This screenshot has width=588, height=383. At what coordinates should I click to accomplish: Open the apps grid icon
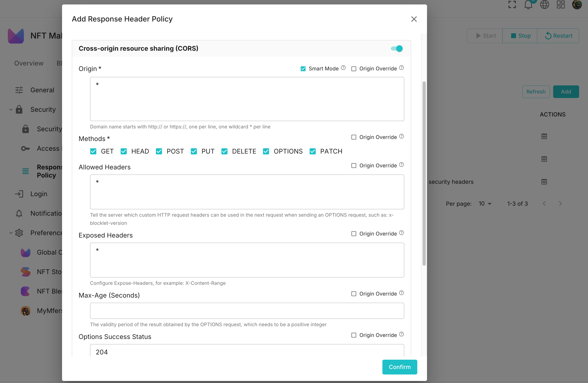561,4
